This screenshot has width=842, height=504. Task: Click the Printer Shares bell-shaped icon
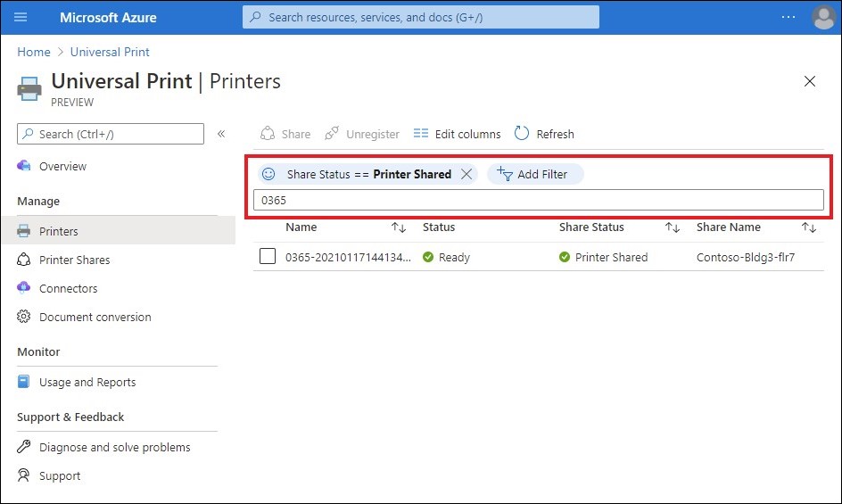click(23, 260)
